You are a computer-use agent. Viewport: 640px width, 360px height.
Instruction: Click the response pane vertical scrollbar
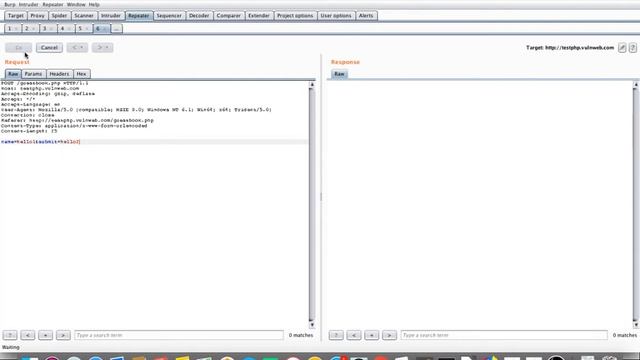coord(636,204)
